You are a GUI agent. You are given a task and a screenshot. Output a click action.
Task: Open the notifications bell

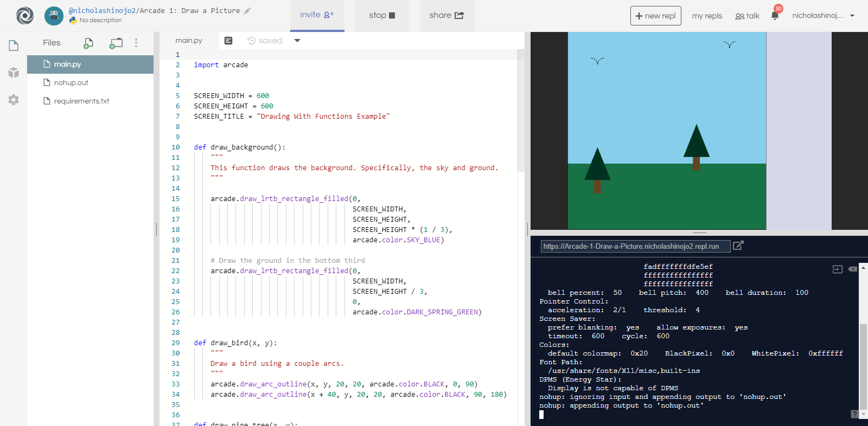point(775,15)
